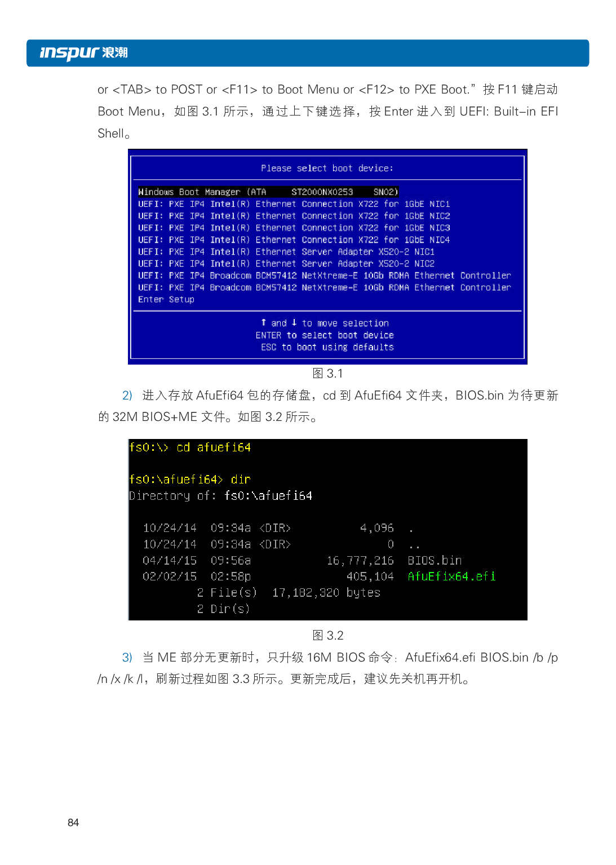Click the page number 84
This screenshot has height=865, width=616.
(x=73, y=823)
